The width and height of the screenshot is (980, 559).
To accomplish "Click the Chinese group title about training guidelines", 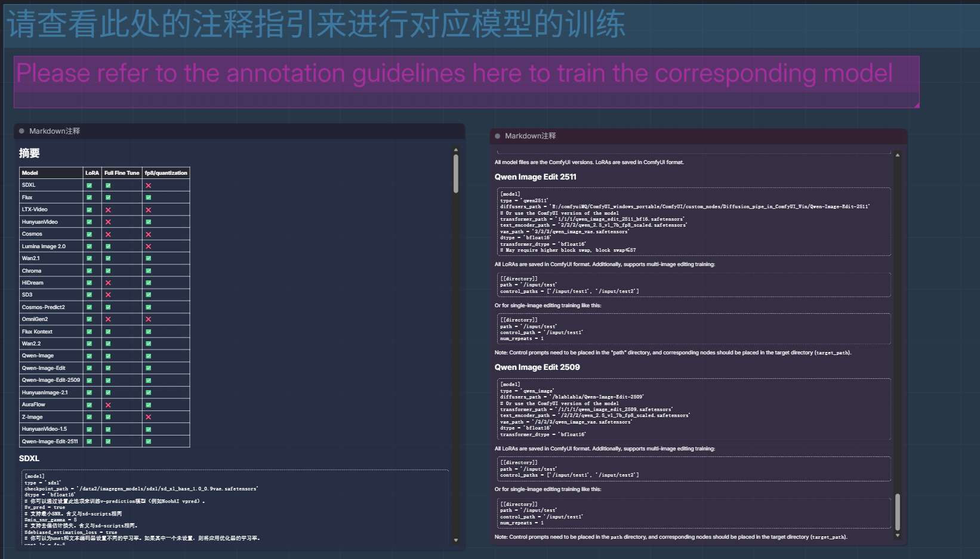I will click(316, 24).
